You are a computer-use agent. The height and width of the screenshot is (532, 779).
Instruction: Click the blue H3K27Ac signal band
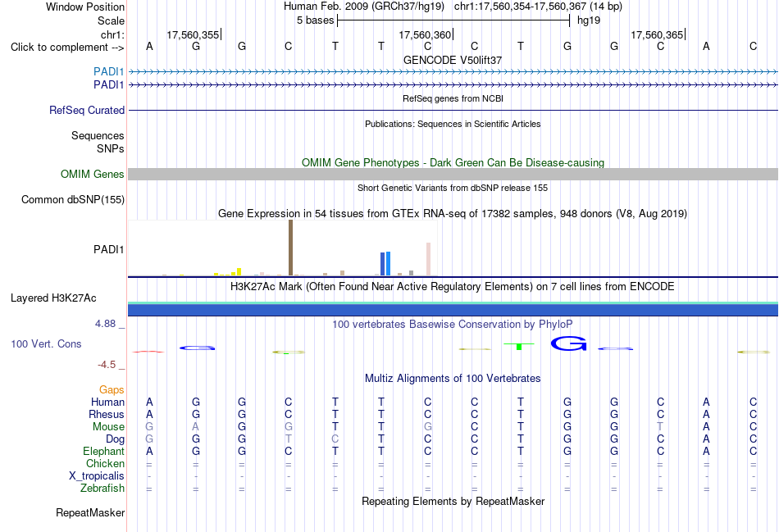pyautogui.click(x=453, y=310)
